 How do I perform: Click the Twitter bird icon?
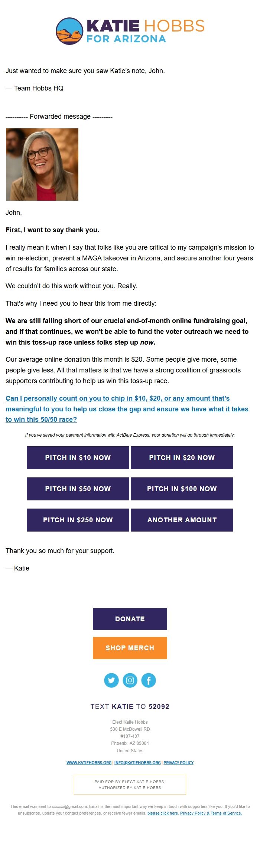point(111,680)
